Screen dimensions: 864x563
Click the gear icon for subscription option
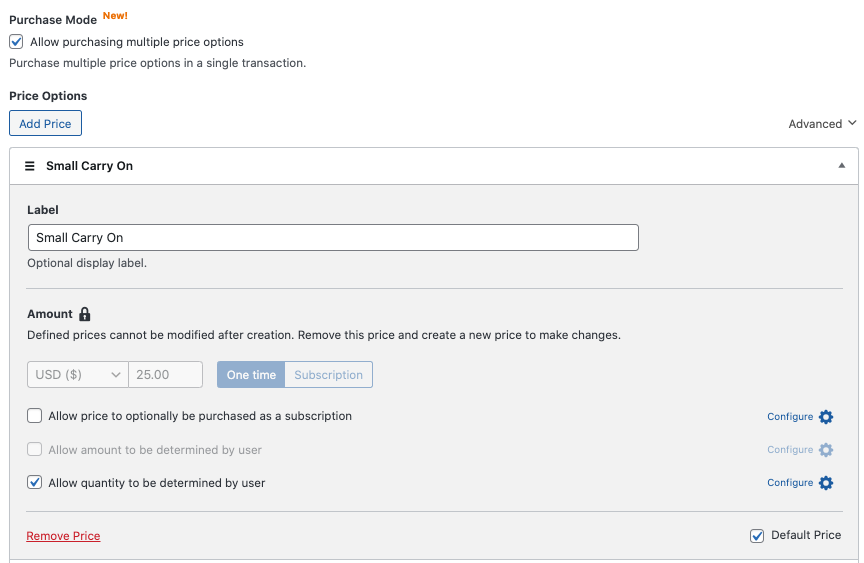[x=826, y=417]
